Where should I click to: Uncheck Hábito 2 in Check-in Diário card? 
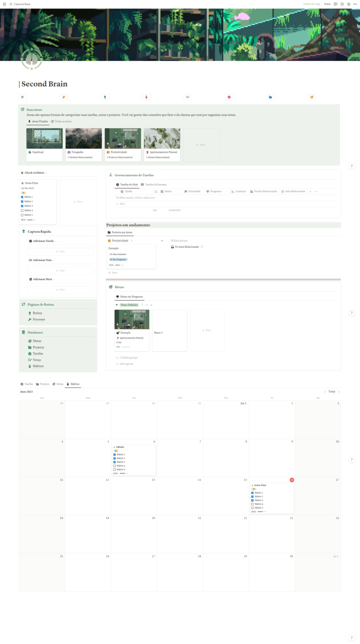pos(22,201)
